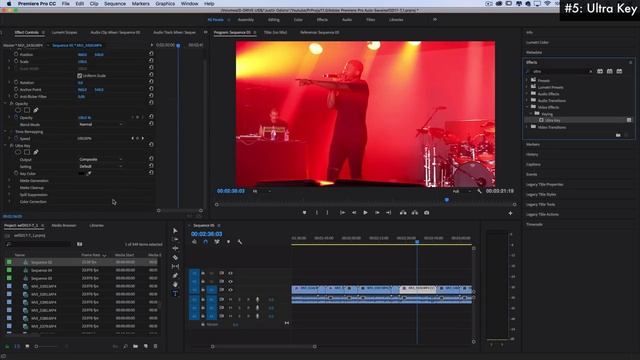The height and width of the screenshot is (360, 640).
Task: Toggle visibility eye of third video track
Action: click(x=231, y=290)
